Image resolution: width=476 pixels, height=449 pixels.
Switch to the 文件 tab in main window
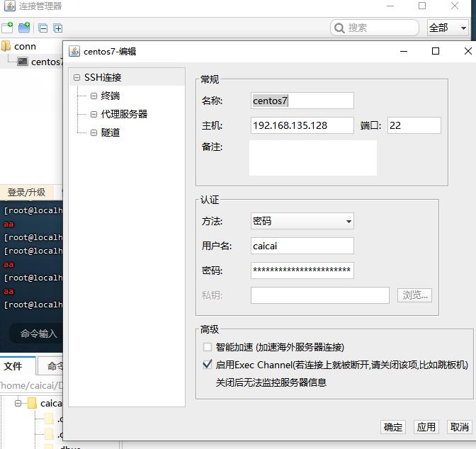tap(18, 366)
